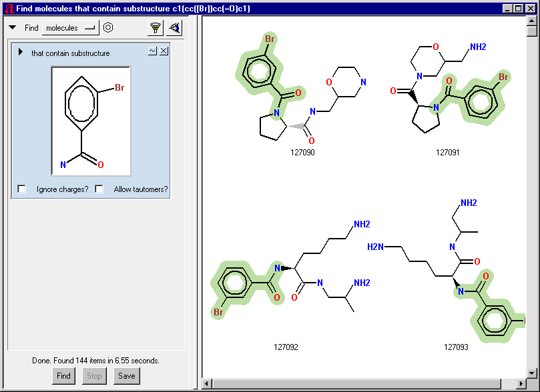Open the substructure query sketch box
Viewport: 540px width, 392px height.
91,121
